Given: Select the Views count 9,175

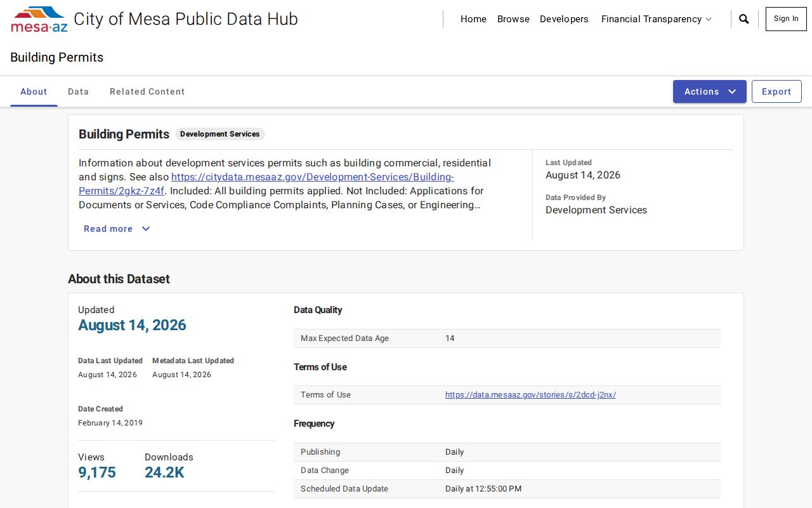Looking at the screenshot, I should pyautogui.click(x=97, y=472).
